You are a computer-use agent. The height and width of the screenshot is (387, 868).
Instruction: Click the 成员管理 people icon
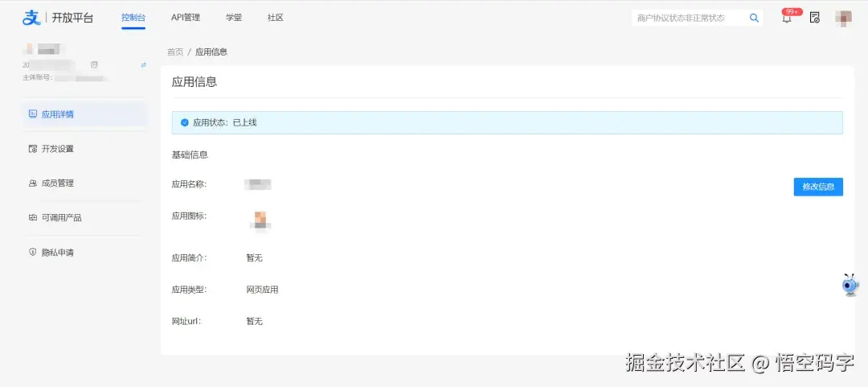tap(33, 183)
